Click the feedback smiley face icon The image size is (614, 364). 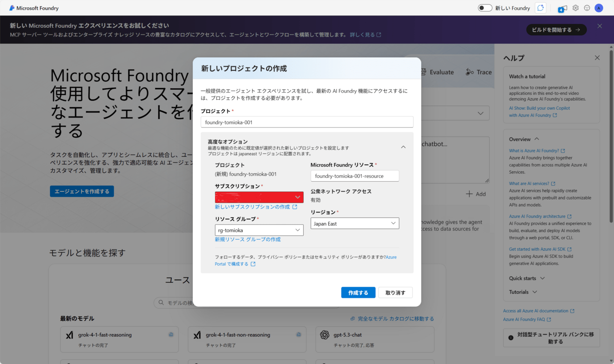[587, 8]
